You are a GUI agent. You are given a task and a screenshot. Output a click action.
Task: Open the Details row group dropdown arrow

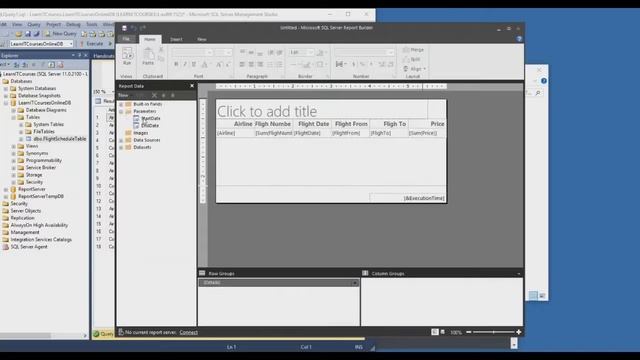pos(355,282)
